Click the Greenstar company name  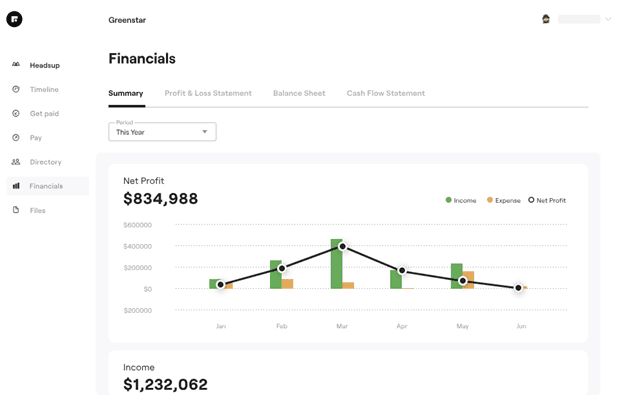point(127,20)
